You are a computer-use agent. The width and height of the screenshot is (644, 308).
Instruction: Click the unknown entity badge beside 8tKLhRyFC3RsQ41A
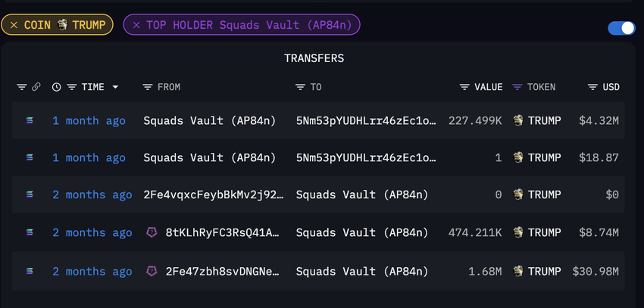[152, 232]
